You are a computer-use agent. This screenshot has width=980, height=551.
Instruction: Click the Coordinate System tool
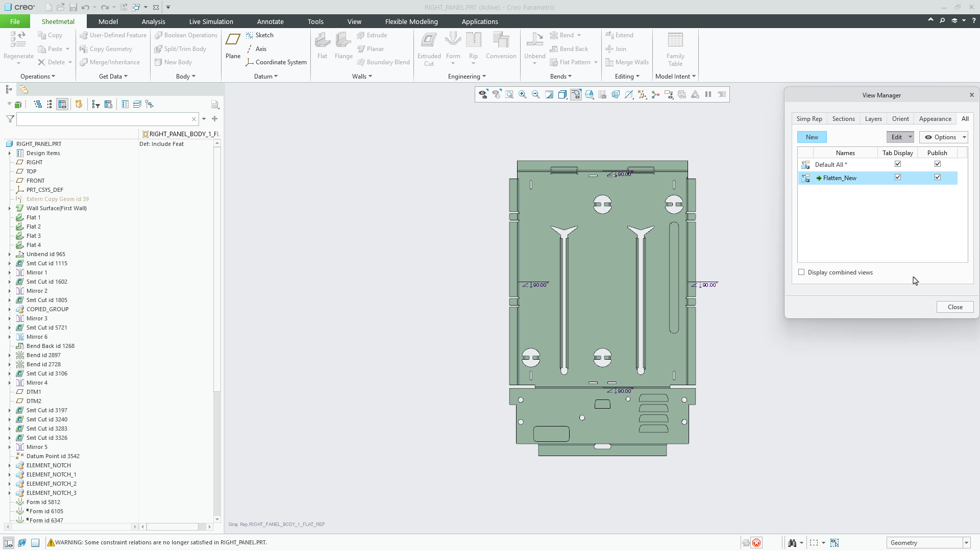coord(276,62)
